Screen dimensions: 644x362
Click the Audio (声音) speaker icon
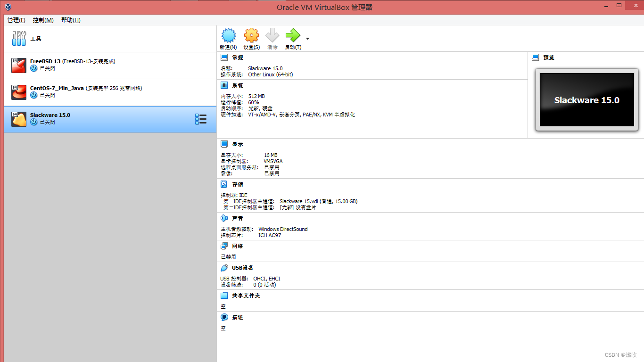[224, 218]
